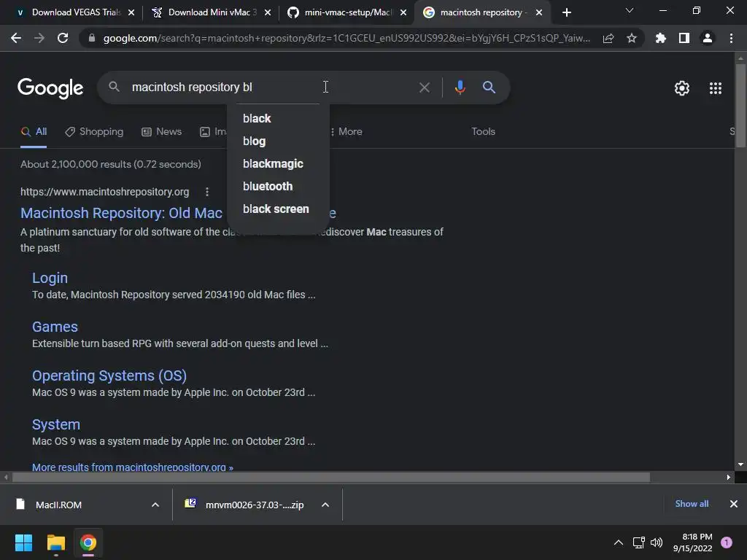Click the browser forward arrow
This screenshot has height=560, width=747.
coord(39,38)
